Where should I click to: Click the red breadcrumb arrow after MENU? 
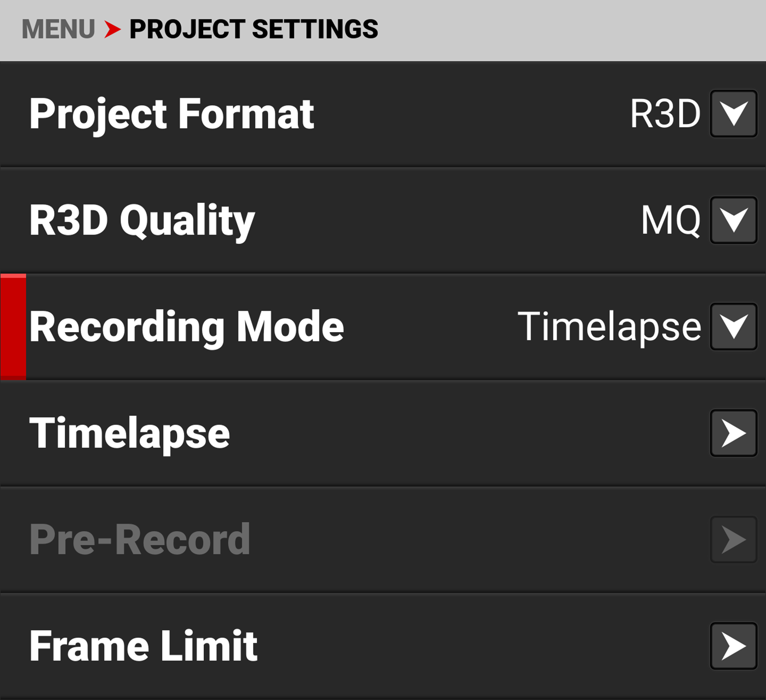click(x=112, y=29)
